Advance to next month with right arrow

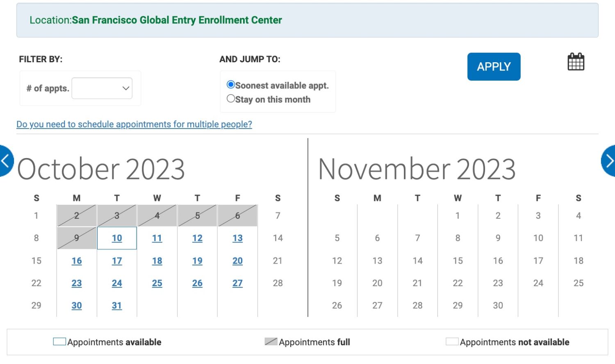point(608,161)
